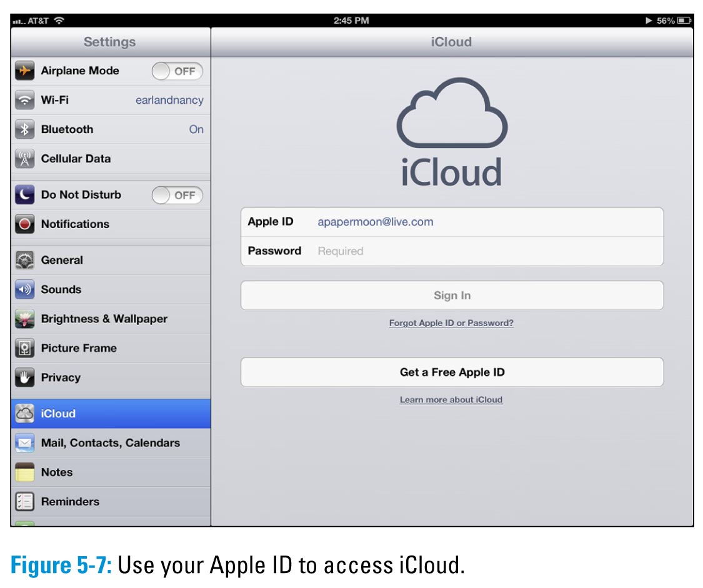Tap the Mail envelope icon
Viewport: 703px width, 588px height.
24,443
